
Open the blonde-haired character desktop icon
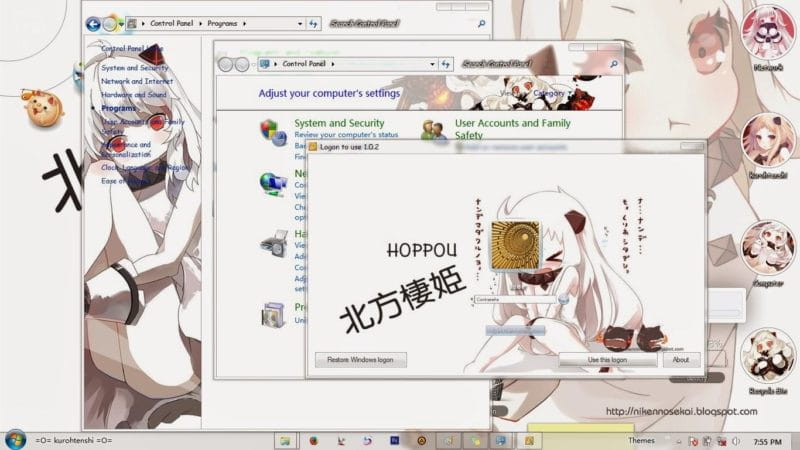coord(767,140)
